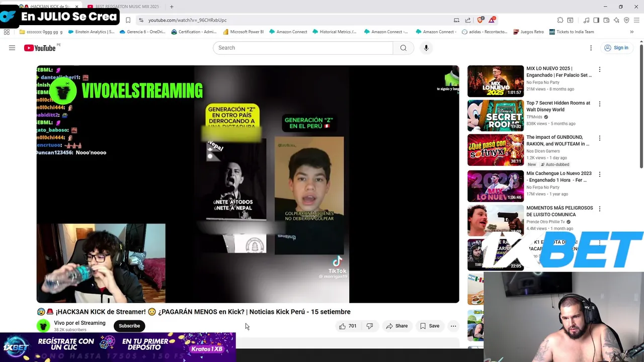Image resolution: width=644 pixels, height=362 pixels.
Task: Click the address bar URL
Action: click(x=187, y=20)
